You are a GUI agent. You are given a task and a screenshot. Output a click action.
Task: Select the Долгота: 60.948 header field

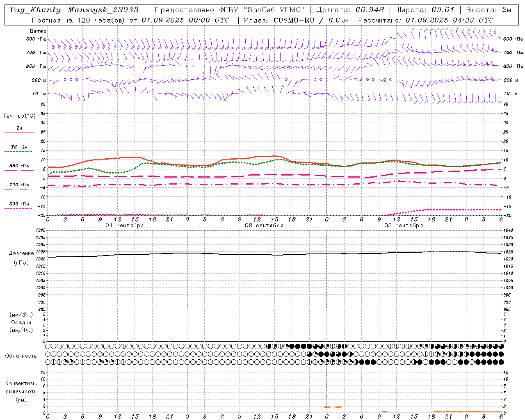tap(350, 10)
